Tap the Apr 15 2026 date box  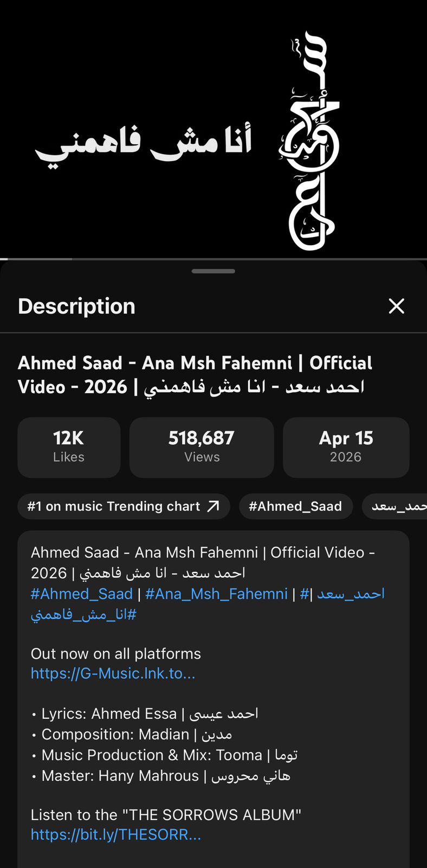point(346,447)
